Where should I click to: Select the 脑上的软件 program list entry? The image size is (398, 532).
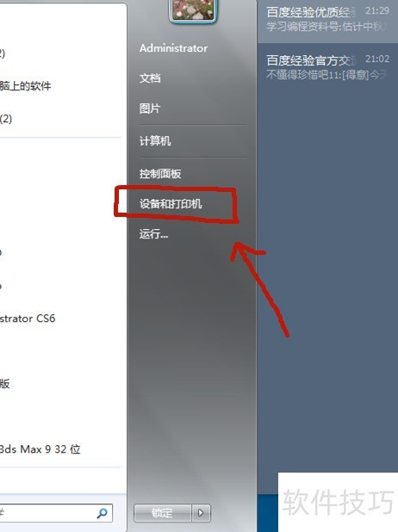point(26,86)
